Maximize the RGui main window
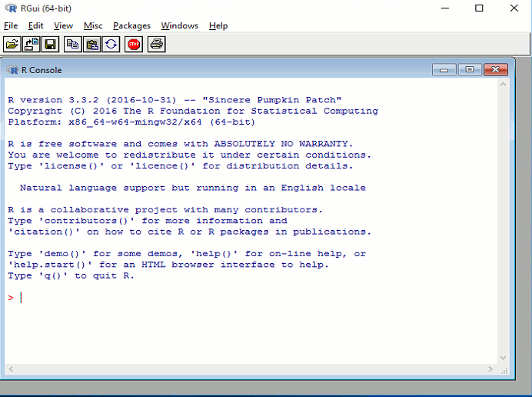 479,8
